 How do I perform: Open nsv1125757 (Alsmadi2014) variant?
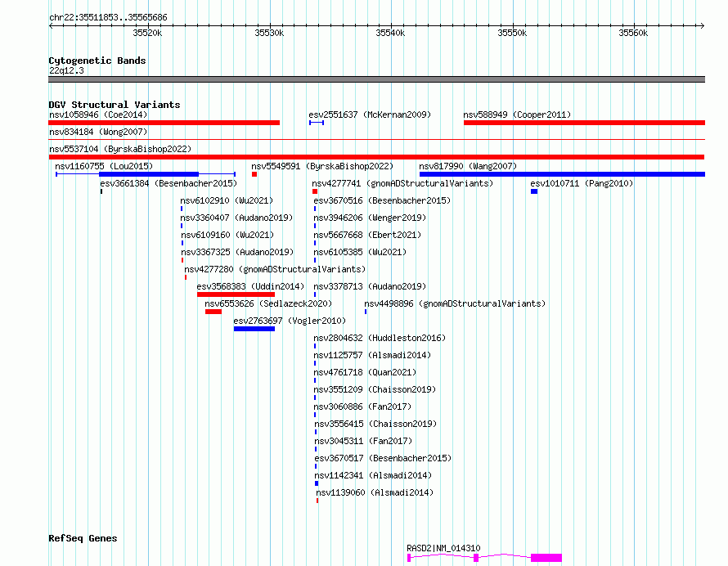(372, 355)
